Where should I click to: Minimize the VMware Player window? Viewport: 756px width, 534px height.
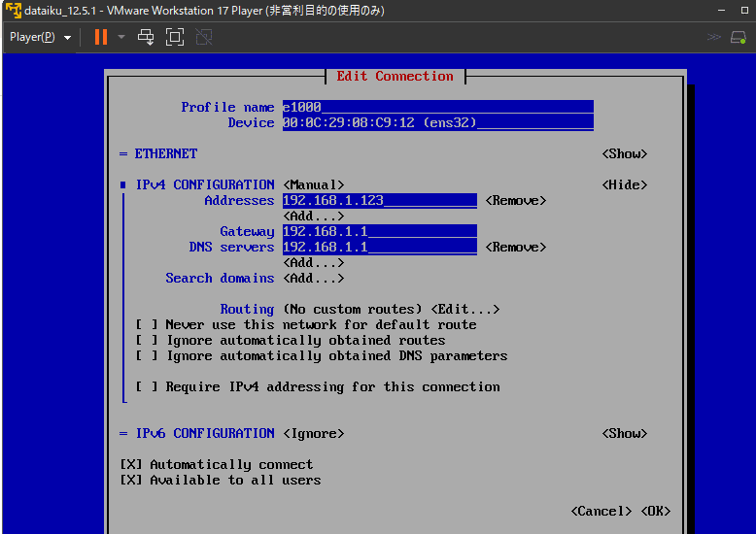pyautogui.click(x=721, y=10)
